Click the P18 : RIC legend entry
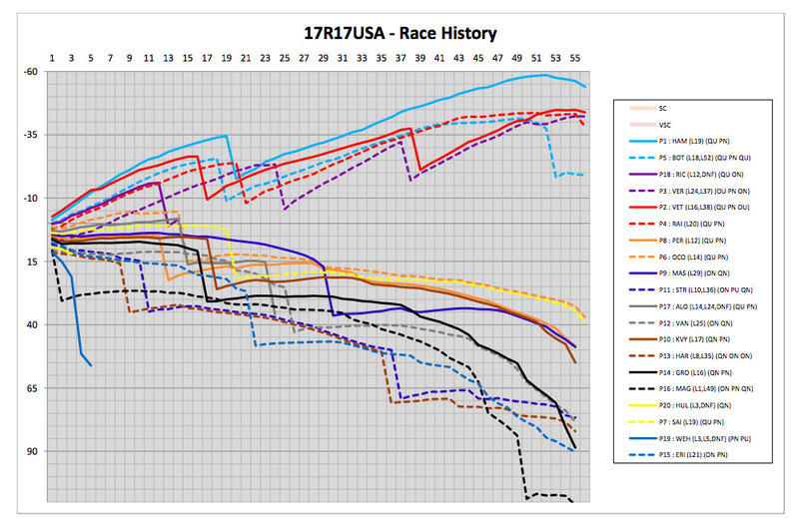This screenshot has width=799, height=532. (709, 175)
